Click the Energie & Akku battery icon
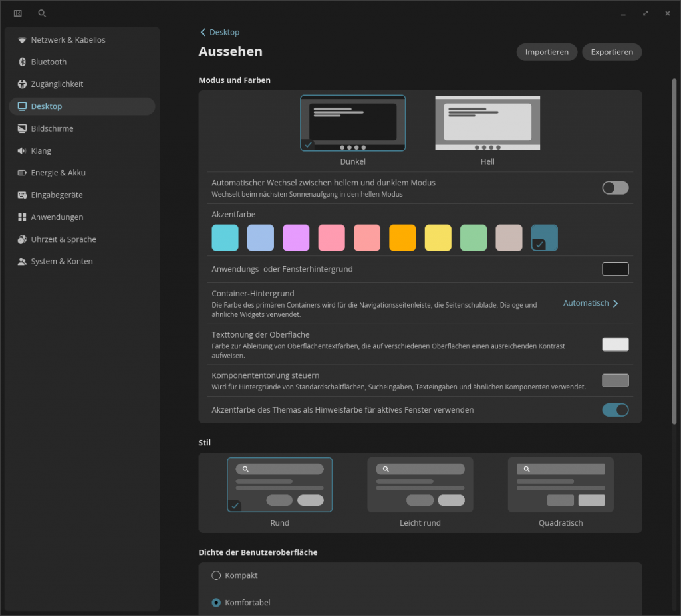Image resolution: width=681 pixels, height=616 pixels. [x=22, y=173]
